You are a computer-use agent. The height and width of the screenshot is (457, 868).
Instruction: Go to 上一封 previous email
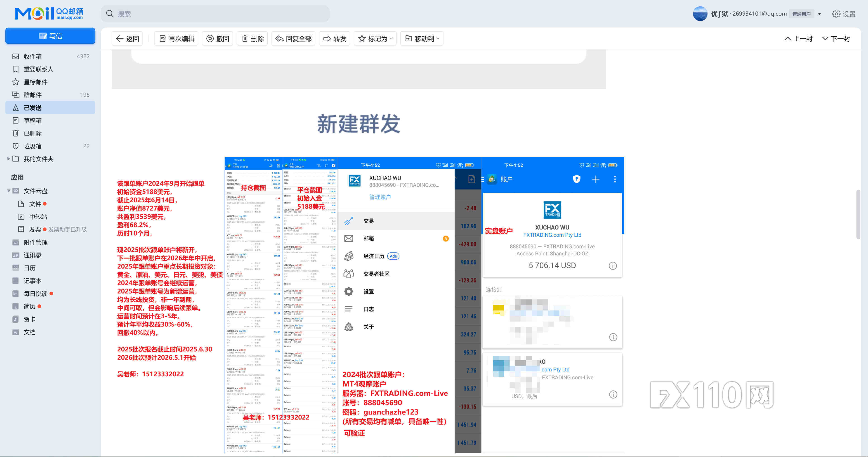coord(798,39)
